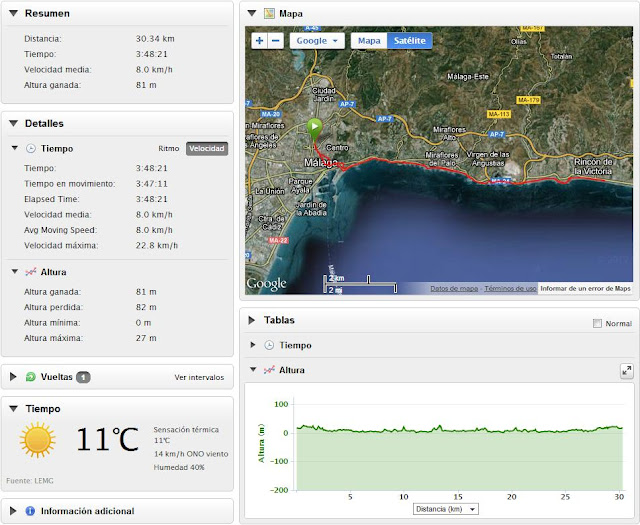The width and height of the screenshot is (640, 525).
Task: Expand the Tiempo chart row
Action: pyautogui.click(x=253, y=345)
